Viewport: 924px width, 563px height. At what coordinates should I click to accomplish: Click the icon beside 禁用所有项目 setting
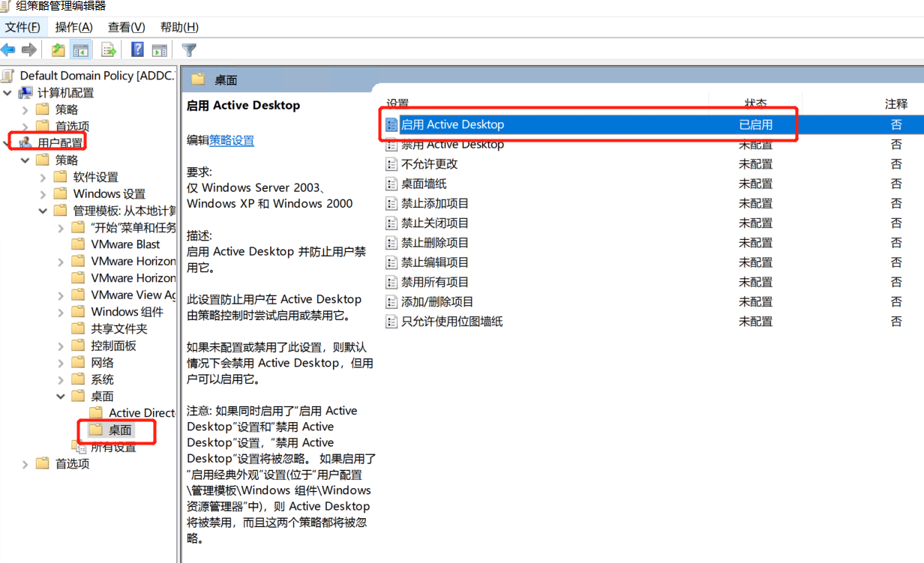(x=391, y=282)
